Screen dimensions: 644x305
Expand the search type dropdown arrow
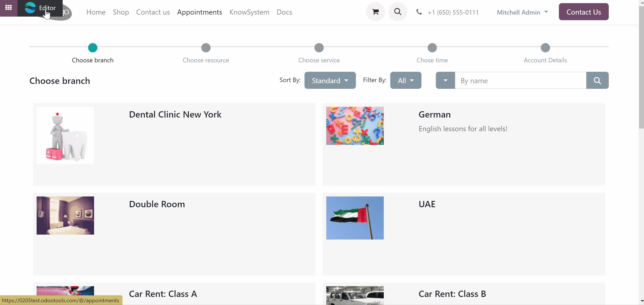pyautogui.click(x=445, y=80)
